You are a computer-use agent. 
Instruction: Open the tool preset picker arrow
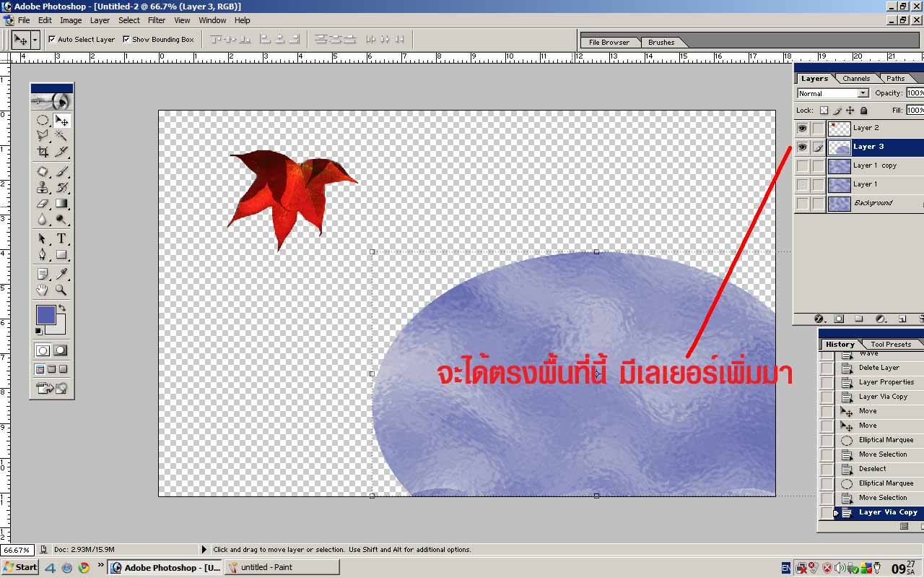(x=35, y=40)
